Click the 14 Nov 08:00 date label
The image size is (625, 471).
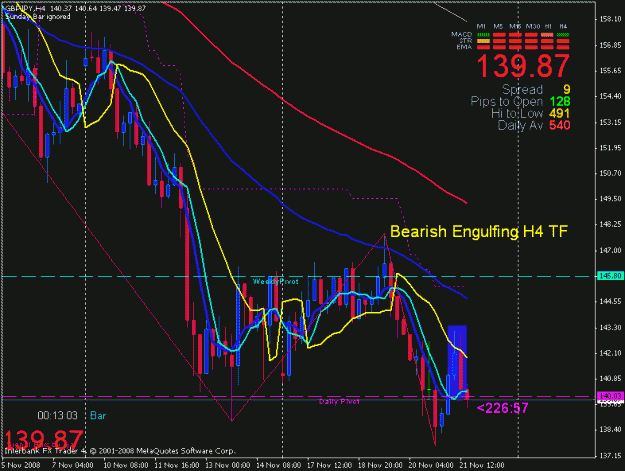pyautogui.click(x=279, y=465)
